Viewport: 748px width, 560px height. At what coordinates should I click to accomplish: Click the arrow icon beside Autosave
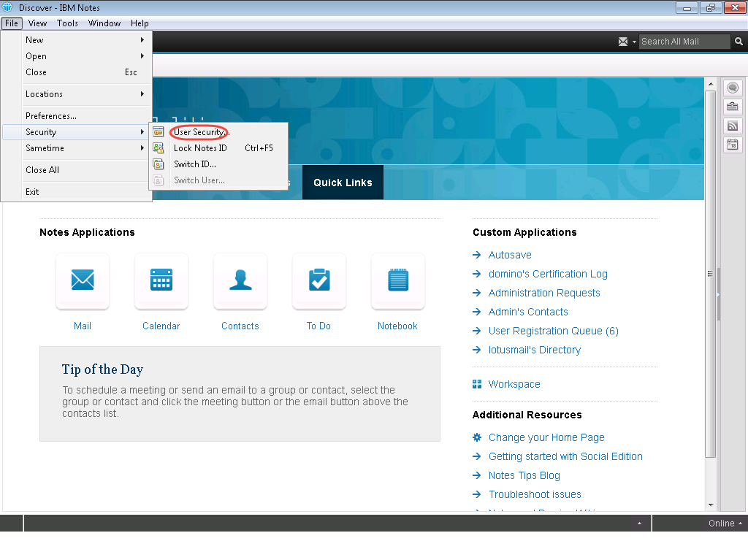click(x=476, y=256)
